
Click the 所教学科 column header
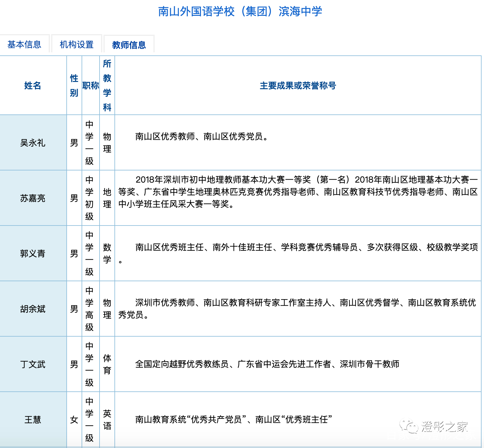click(x=107, y=86)
